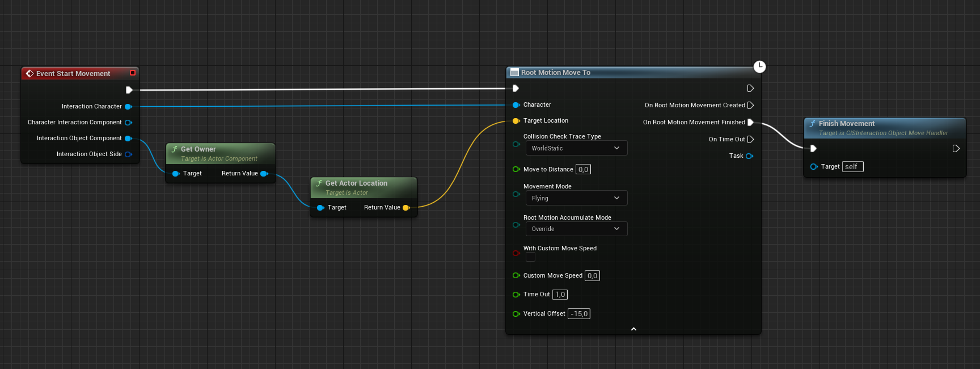
Task: Click the Move to Distance input pin
Action: tap(516, 169)
